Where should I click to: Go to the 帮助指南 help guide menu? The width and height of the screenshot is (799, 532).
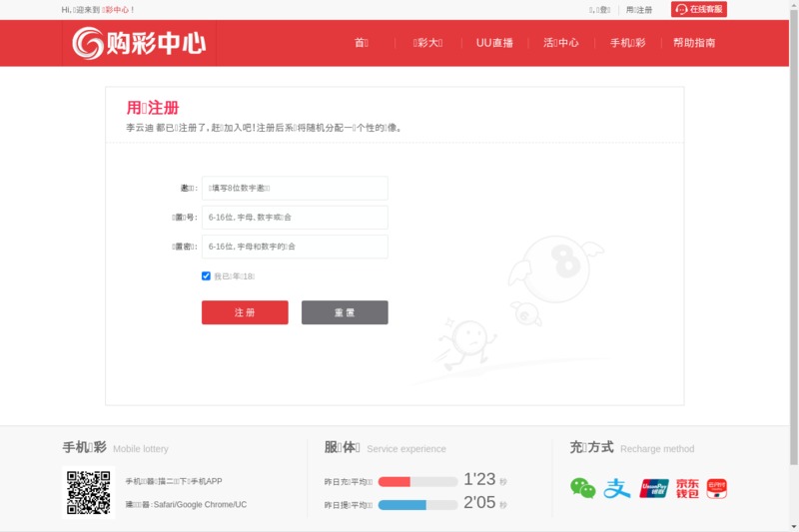click(x=694, y=43)
